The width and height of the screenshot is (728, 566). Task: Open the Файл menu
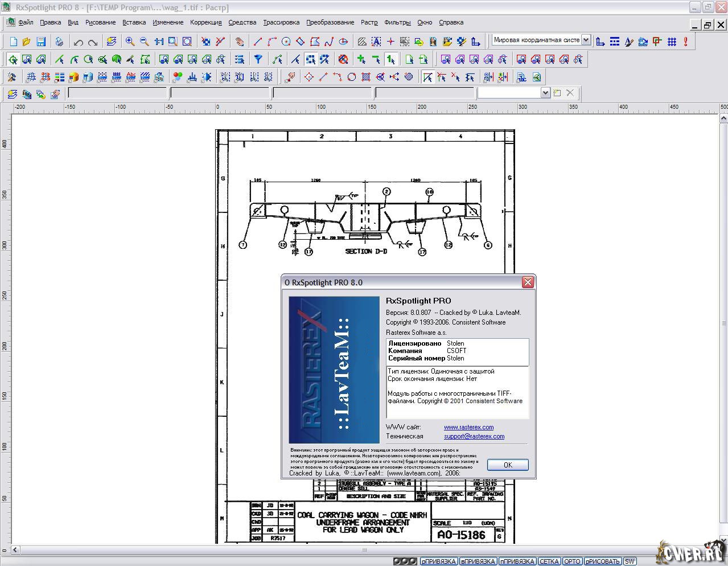tap(26, 23)
